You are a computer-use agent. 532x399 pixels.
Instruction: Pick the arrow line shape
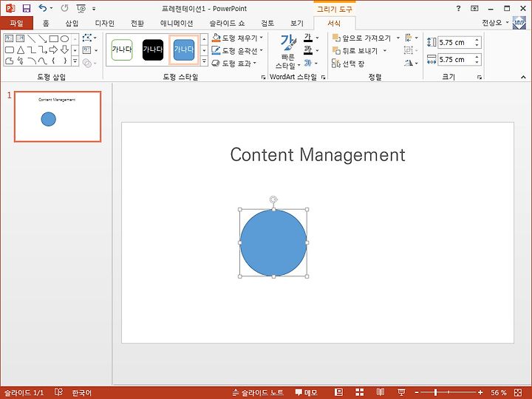tap(42, 38)
